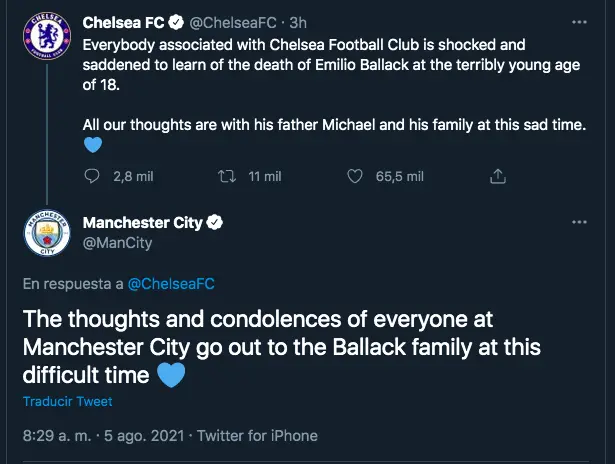Like the Chelsea FC tweet
Image resolution: width=615 pixels, height=464 pixels.
[x=355, y=176]
